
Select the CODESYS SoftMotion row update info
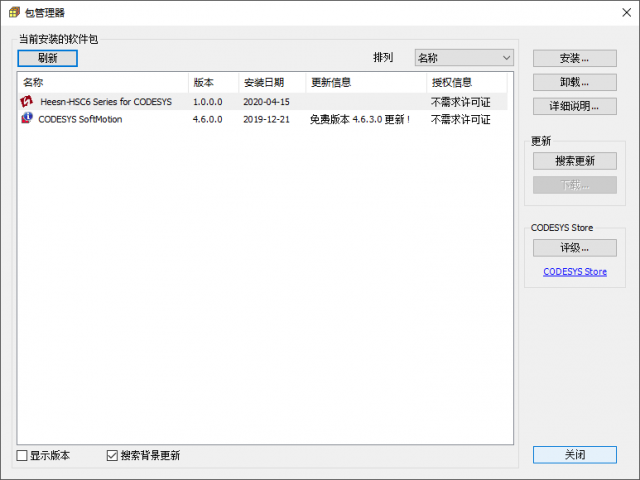(360, 119)
